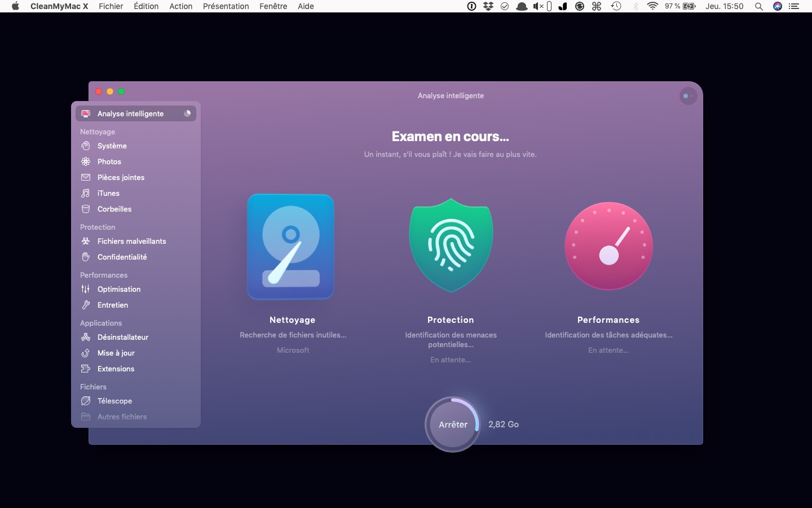This screenshot has width=812, height=508.
Task: Select the Corbeilles trash module
Action: coord(114,209)
